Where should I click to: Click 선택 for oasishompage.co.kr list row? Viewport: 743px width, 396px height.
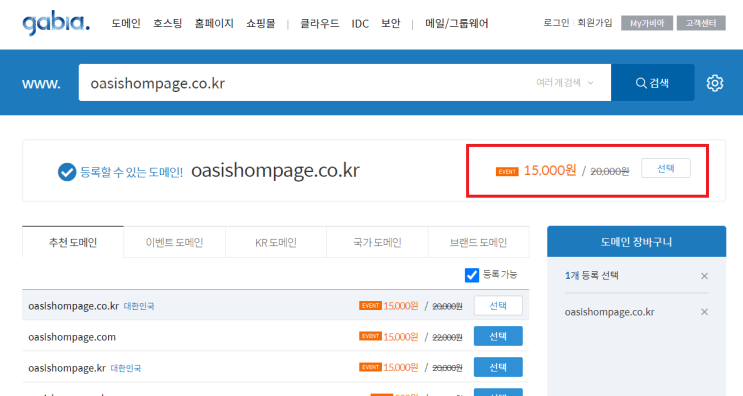click(x=498, y=306)
